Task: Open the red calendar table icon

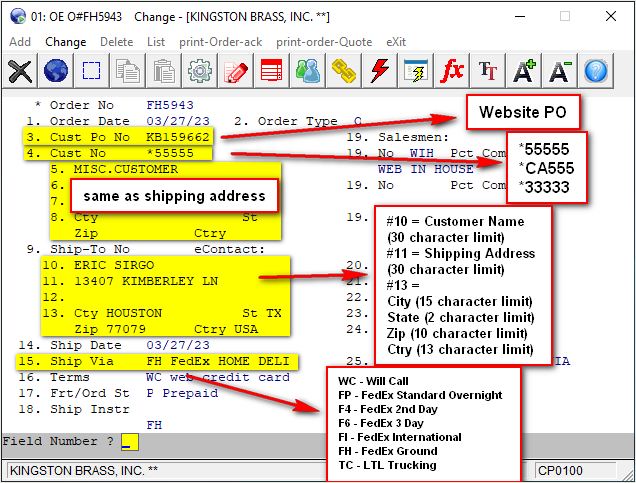Action: [x=271, y=71]
